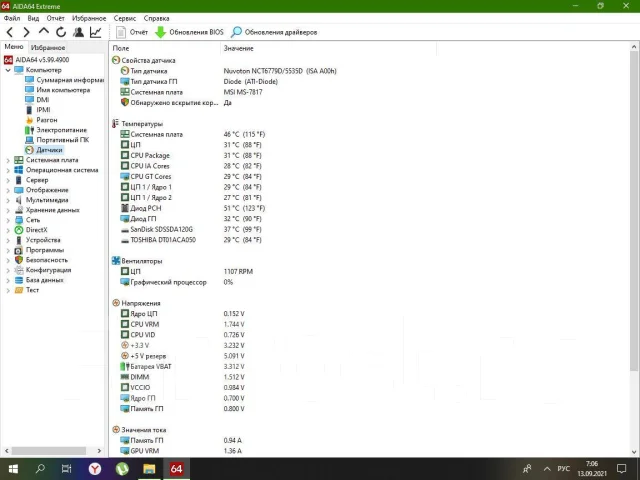640x480 pixels.
Task: Collapse the Компьютер tree node
Action: [x=8, y=70]
